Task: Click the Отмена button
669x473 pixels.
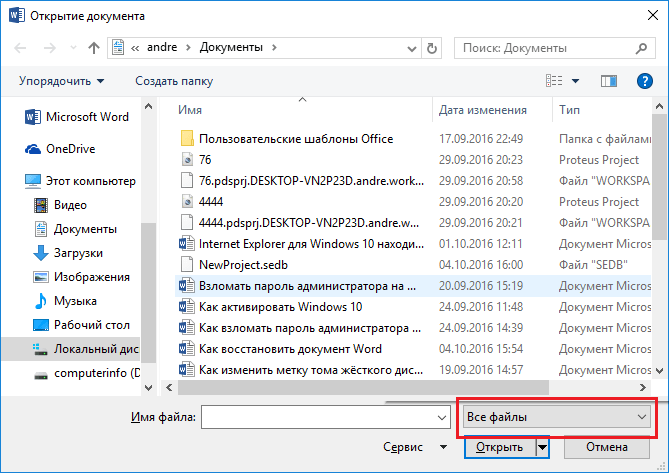Action: click(607, 447)
